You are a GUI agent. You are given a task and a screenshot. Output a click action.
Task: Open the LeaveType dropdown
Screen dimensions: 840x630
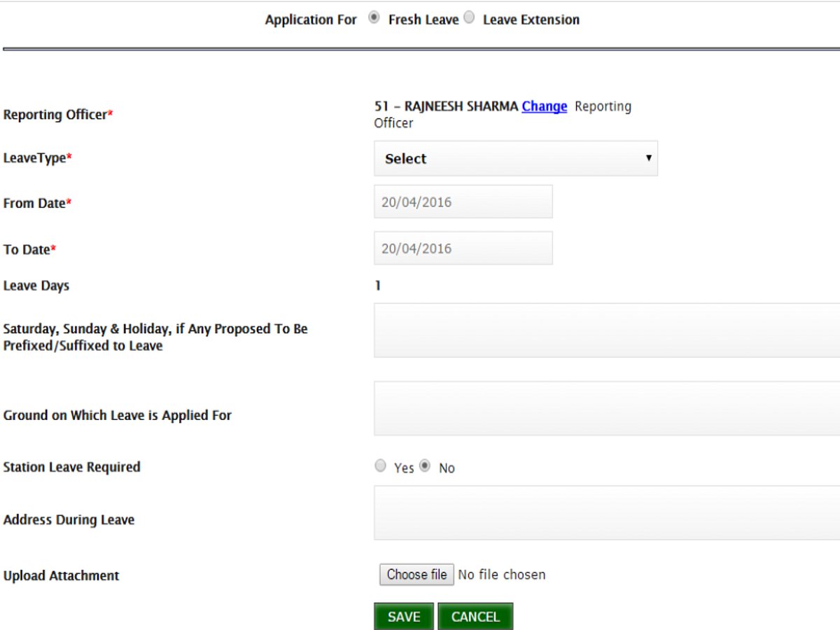point(516,158)
